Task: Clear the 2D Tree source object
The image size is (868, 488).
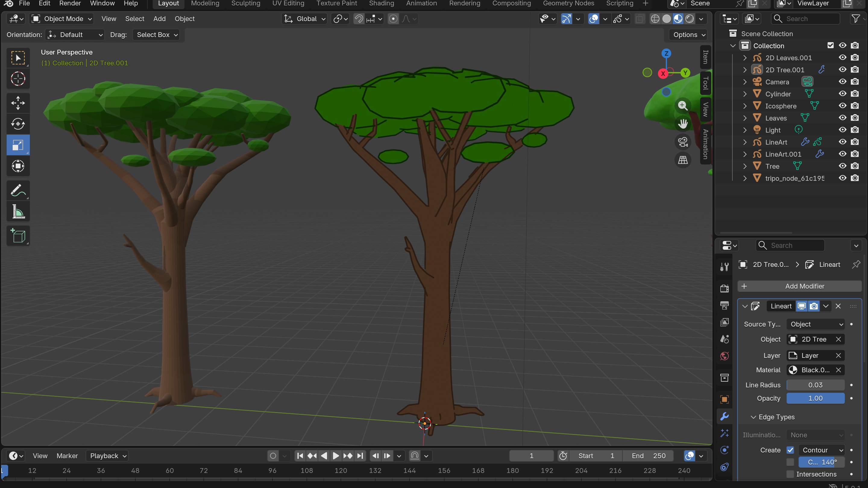Action: 838,339
